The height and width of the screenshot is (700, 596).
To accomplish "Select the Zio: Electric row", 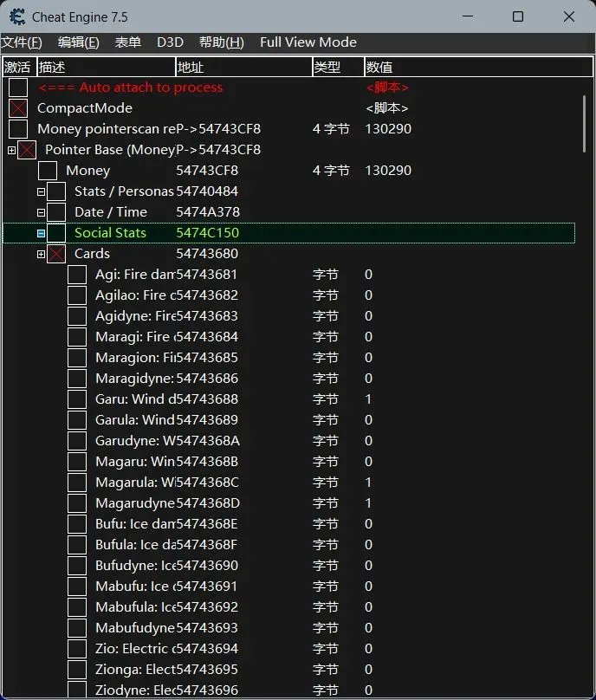I will tap(288, 648).
